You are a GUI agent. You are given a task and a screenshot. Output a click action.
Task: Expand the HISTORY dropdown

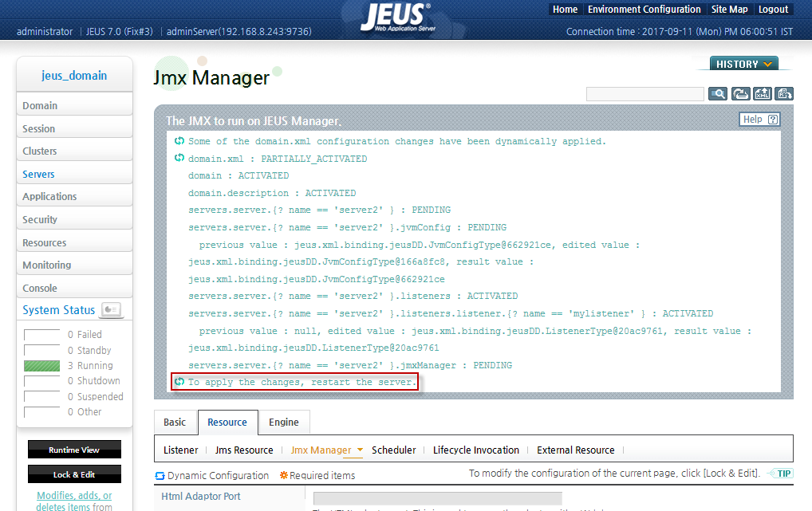coord(743,64)
